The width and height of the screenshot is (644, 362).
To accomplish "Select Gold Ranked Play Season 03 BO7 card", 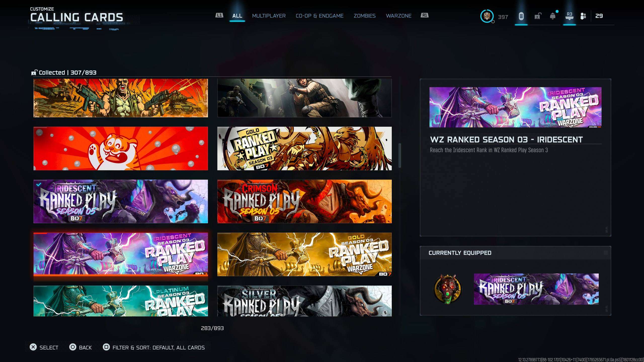I will [304, 148].
